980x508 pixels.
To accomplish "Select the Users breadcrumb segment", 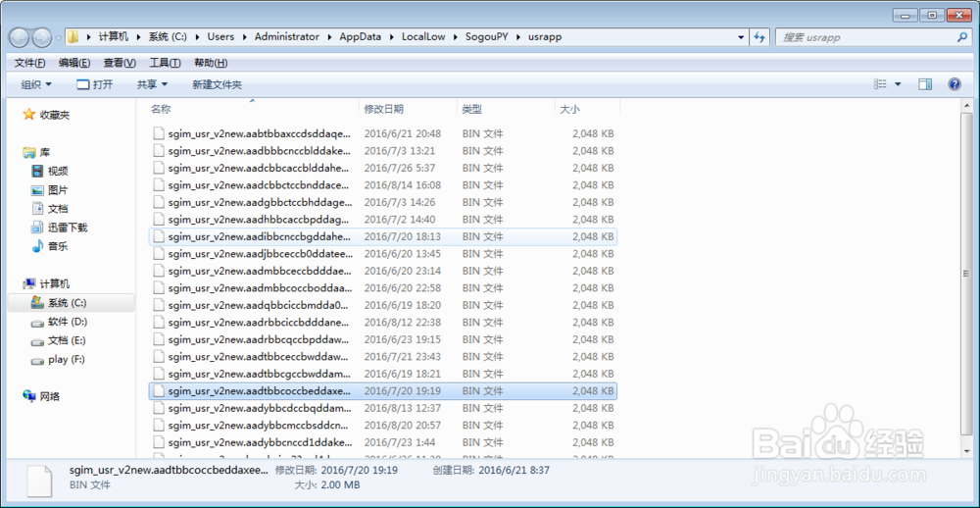I will click(220, 37).
